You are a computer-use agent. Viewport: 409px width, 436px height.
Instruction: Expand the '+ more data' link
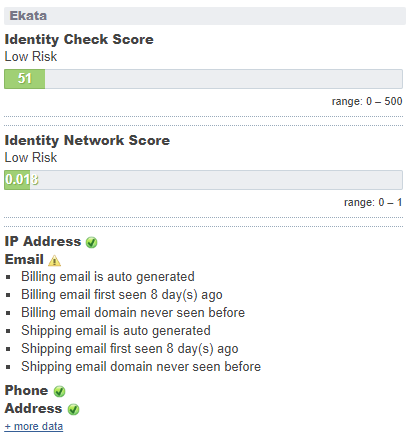coord(34,426)
